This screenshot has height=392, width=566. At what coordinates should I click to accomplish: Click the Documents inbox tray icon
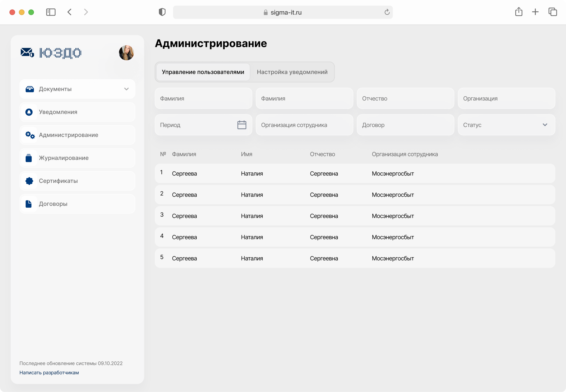[30, 89]
